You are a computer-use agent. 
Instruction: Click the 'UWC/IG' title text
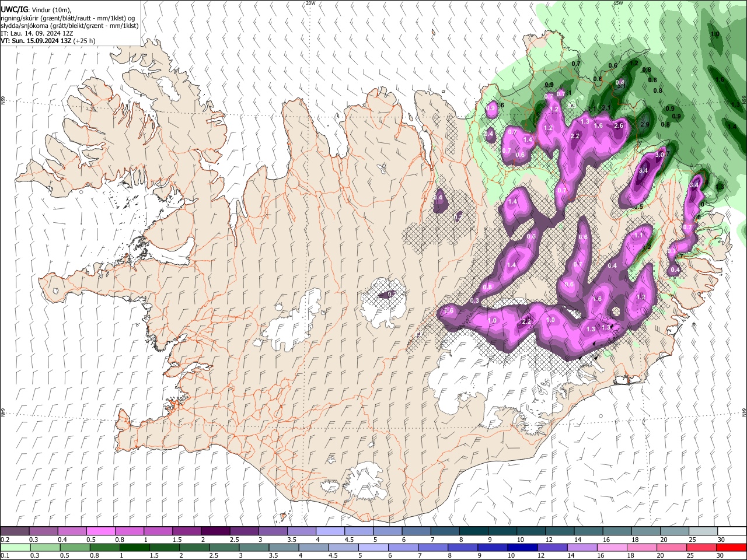pos(14,9)
